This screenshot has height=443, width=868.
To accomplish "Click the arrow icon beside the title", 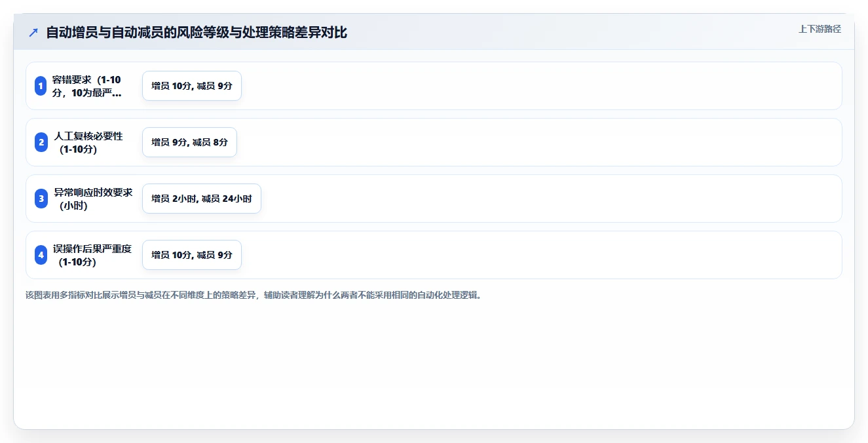I will coord(33,32).
